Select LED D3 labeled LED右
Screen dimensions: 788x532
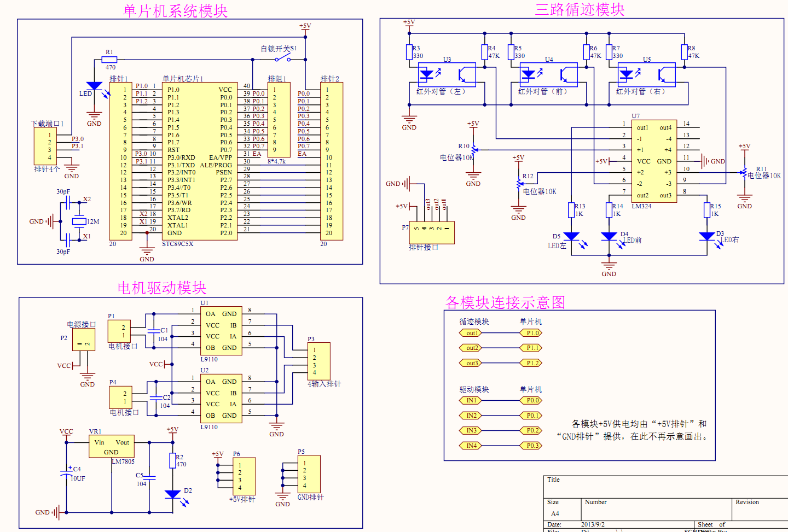pyautogui.click(x=707, y=237)
